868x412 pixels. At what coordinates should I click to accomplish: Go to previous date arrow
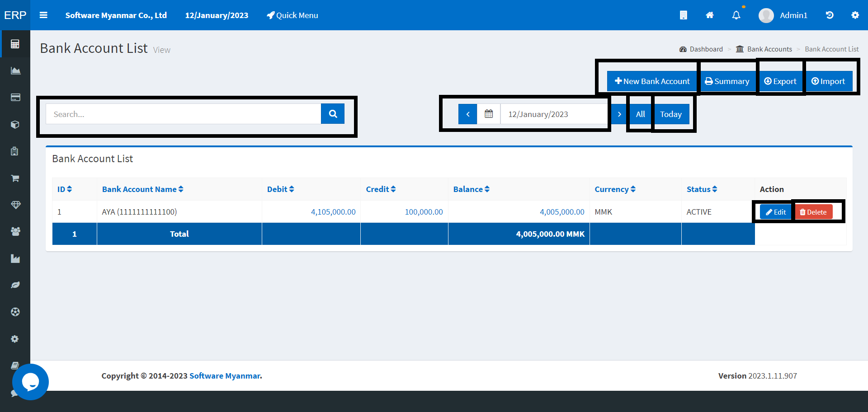tap(468, 114)
